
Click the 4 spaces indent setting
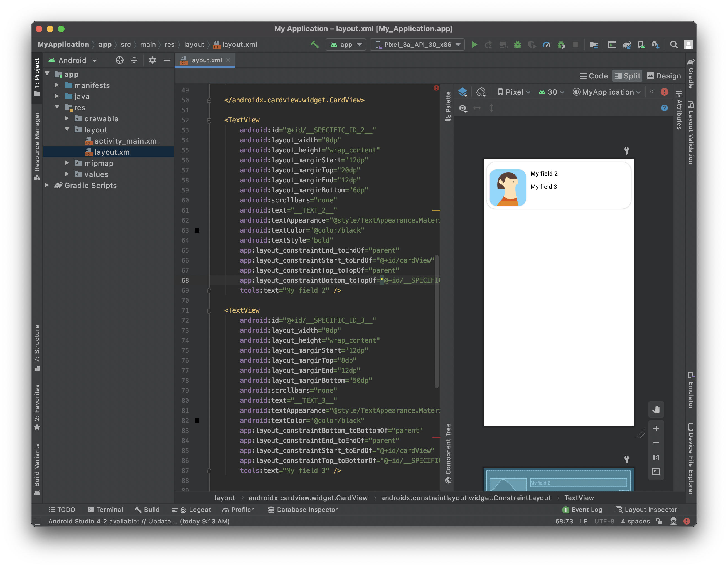(x=635, y=521)
